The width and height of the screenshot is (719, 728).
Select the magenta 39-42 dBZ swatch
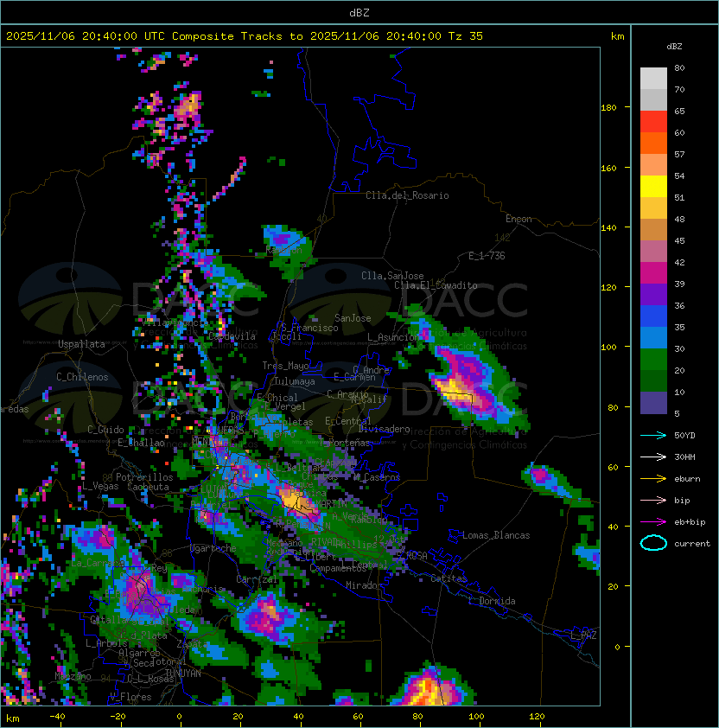click(x=653, y=273)
